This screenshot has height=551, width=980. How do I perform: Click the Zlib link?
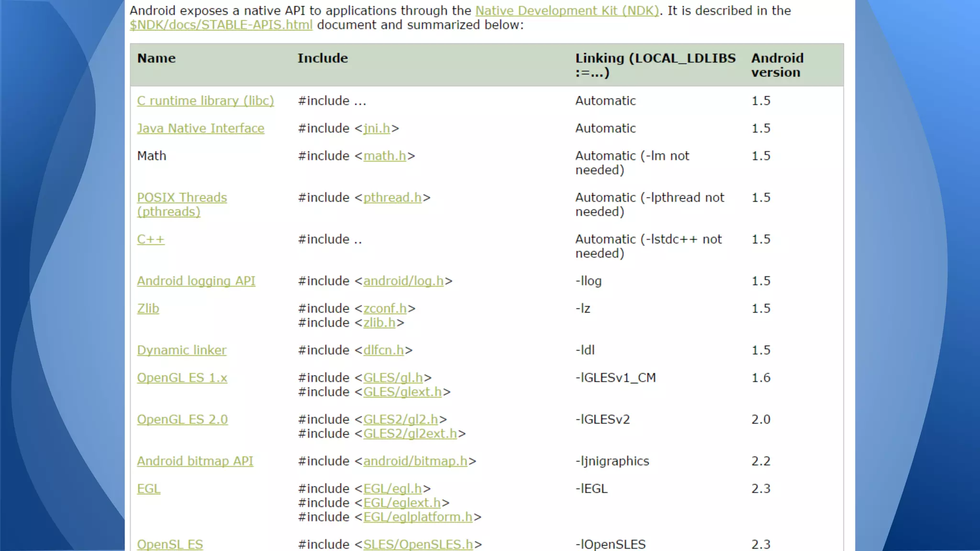pyautogui.click(x=148, y=309)
